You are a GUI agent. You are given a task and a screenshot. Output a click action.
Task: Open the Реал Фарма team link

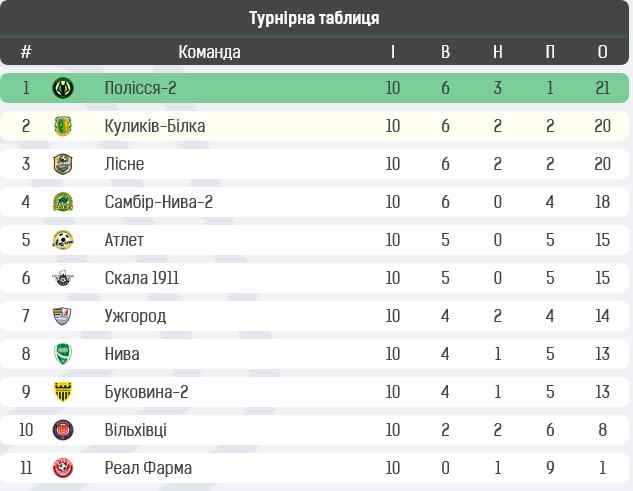click(148, 468)
